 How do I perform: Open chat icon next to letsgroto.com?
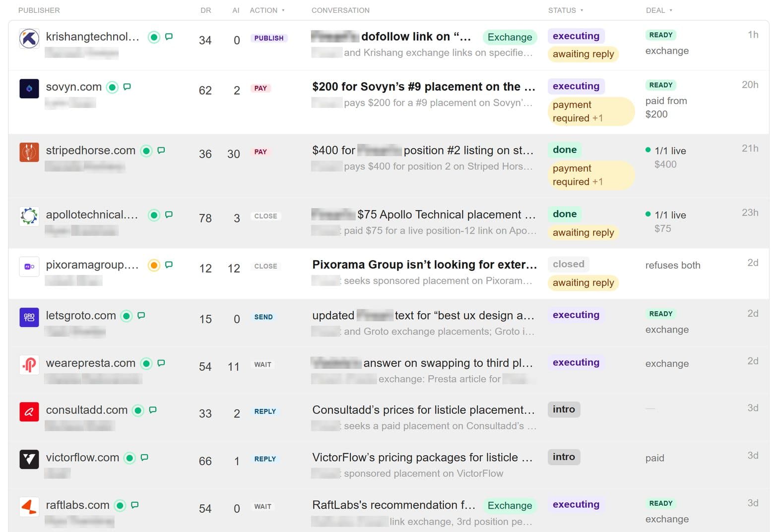coord(141,315)
